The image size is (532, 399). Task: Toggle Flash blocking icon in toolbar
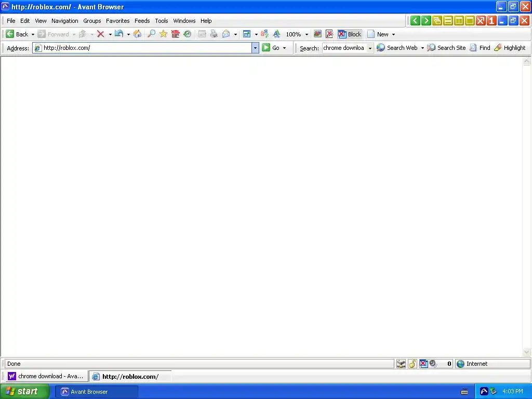pyautogui.click(x=329, y=34)
